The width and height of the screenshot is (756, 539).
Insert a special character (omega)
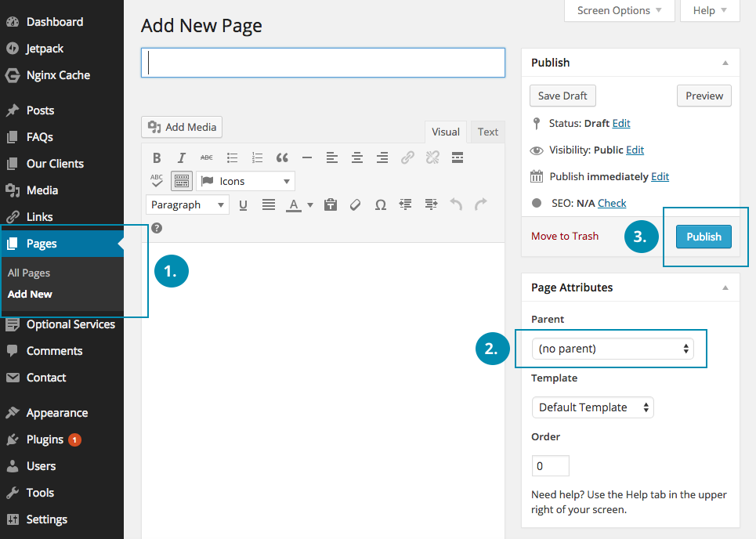tap(381, 204)
